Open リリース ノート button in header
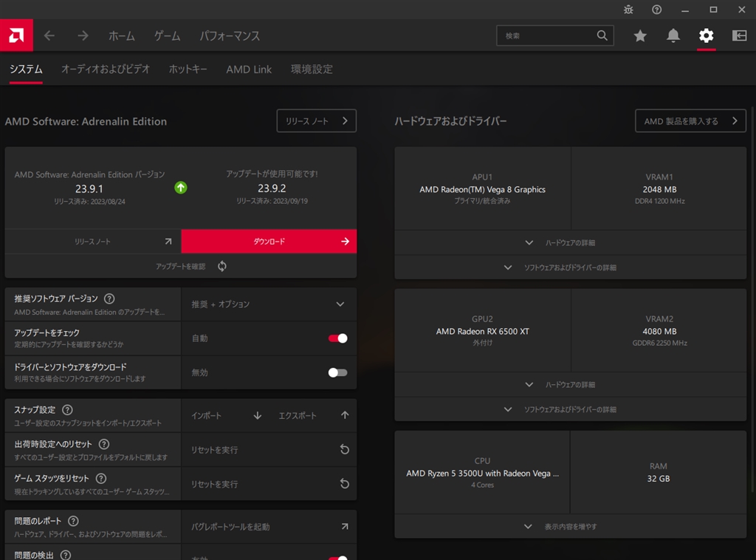Screen dimensions: 756x560 (316, 120)
